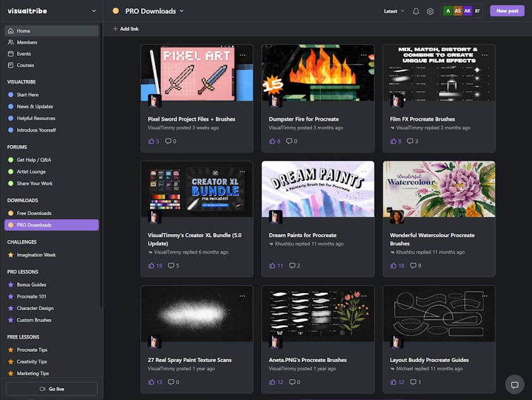
Task: Open comments on Film FX Procreate Brushes
Action: [x=410, y=141]
